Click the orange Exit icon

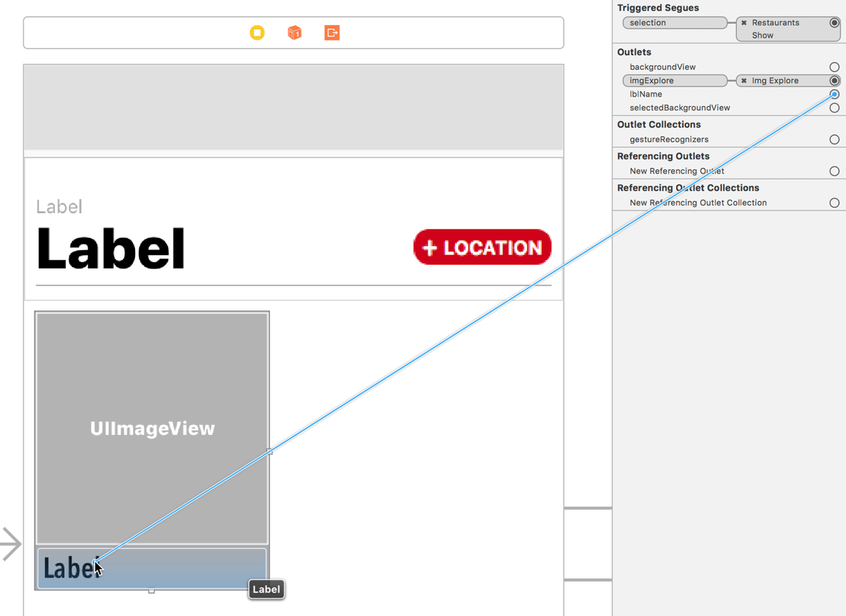[x=332, y=33]
